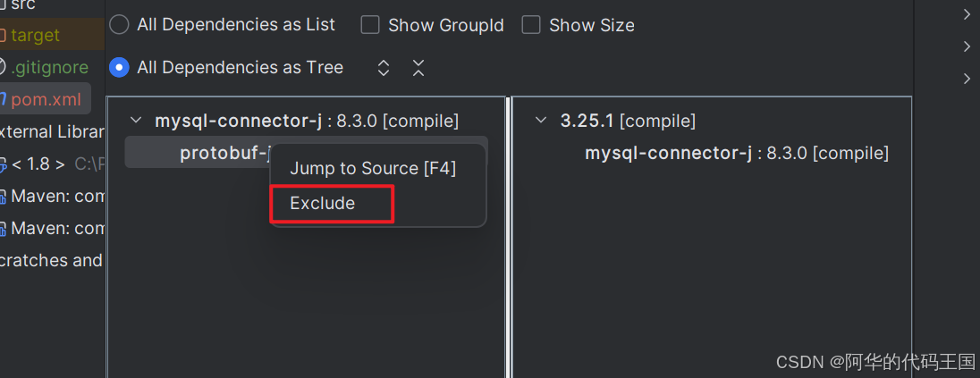Select mysql-connector-j under 3.25.1 in right pane

(x=669, y=153)
